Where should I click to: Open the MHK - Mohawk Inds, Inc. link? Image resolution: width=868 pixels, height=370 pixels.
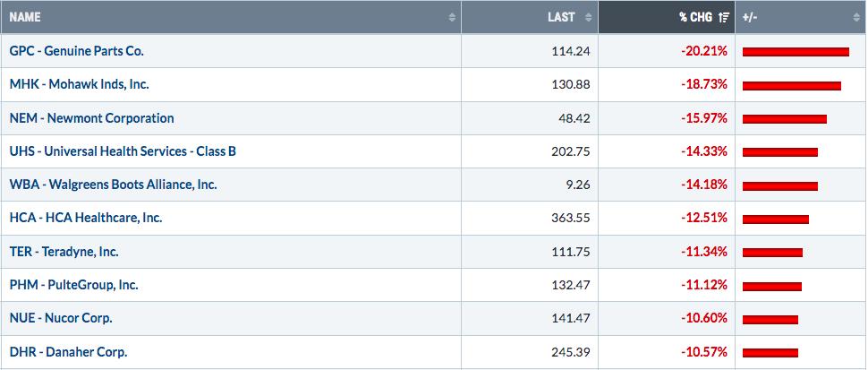(x=79, y=85)
